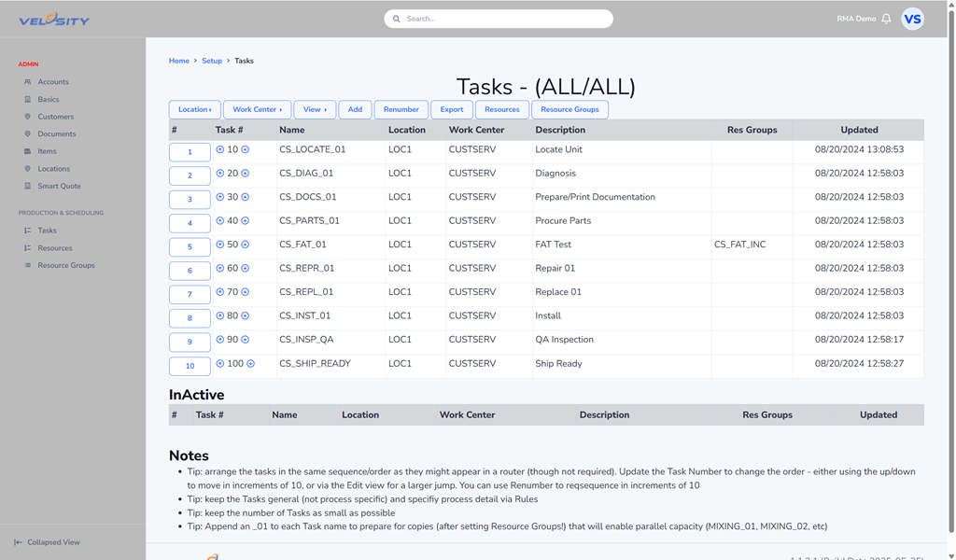Click the Accounts icon in sidebar
Image resolution: width=956 pixels, height=560 pixels.
[27, 82]
